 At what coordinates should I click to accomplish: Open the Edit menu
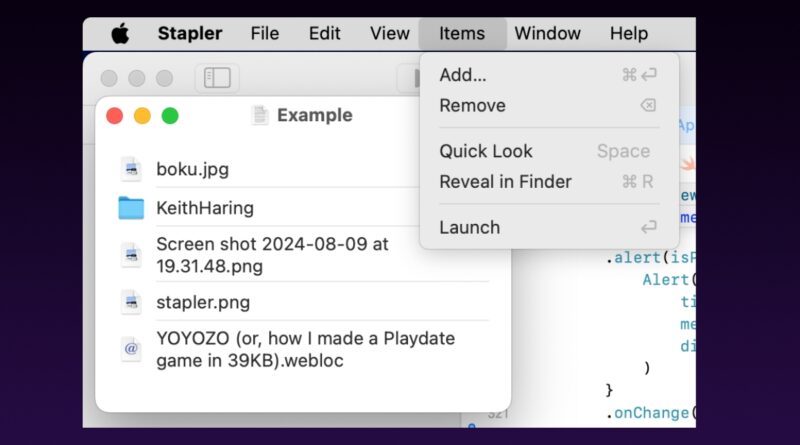pos(324,34)
